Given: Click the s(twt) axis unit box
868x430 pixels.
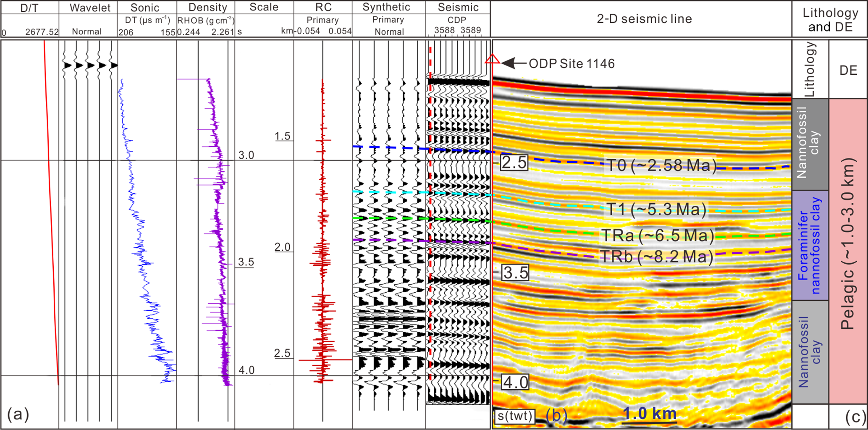Looking at the screenshot, I should pyautogui.click(x=515, y=416).
